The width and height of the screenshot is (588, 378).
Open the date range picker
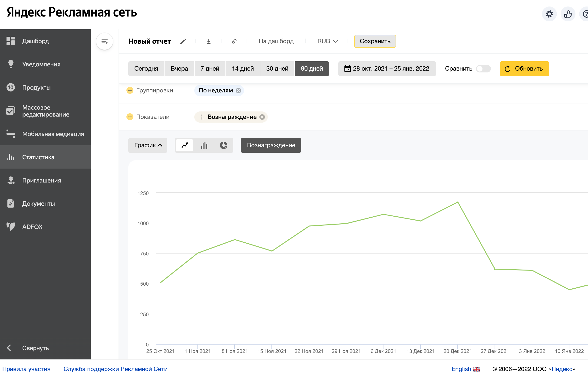387,69
